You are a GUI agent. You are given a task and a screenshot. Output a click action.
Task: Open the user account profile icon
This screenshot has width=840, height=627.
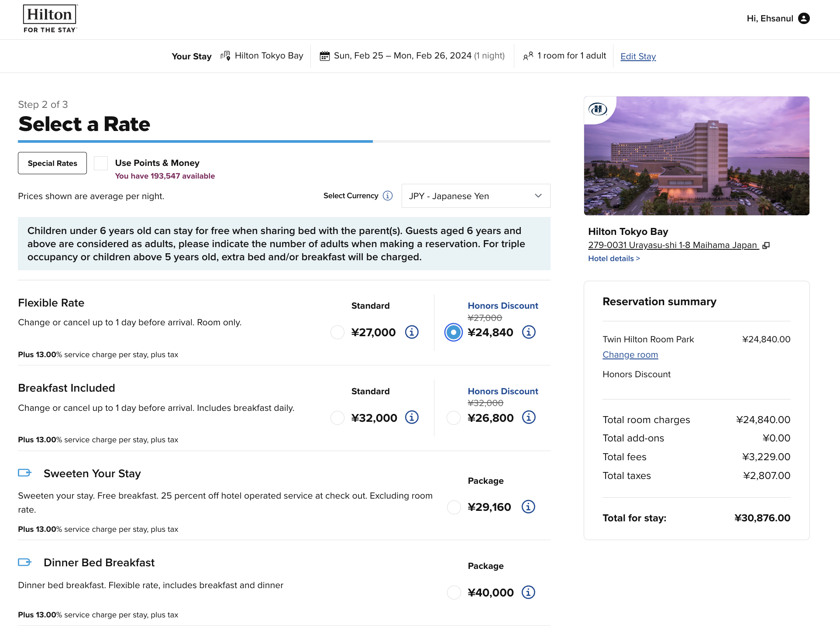804,18
